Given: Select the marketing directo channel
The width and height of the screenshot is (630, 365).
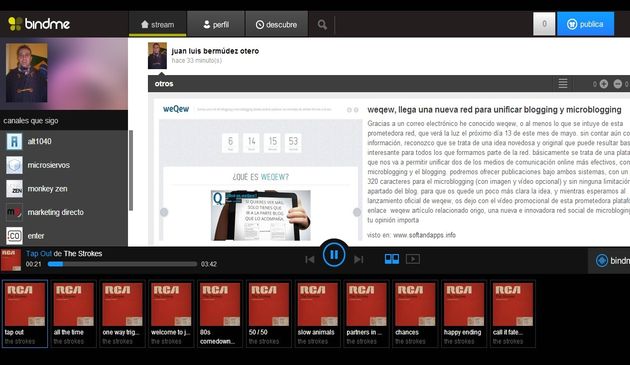Looking at the screenshot, I should [64, 212].
